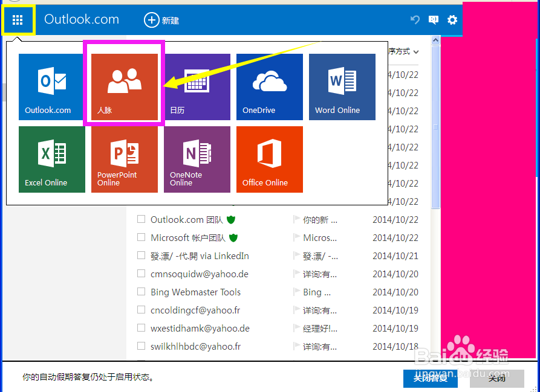
Task: Flag the wxestidhamk@yahoo.de message
Action: tap(296, 329)
